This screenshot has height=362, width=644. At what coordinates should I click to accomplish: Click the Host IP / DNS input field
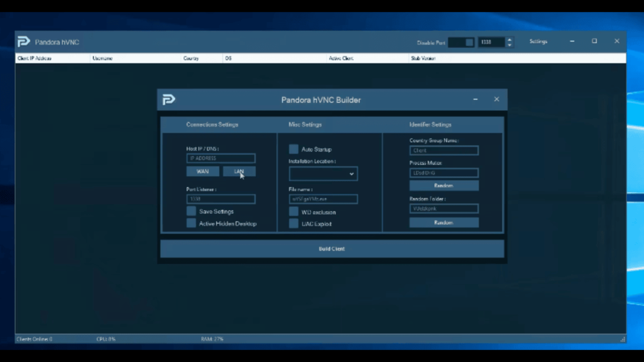click(221, 158)
